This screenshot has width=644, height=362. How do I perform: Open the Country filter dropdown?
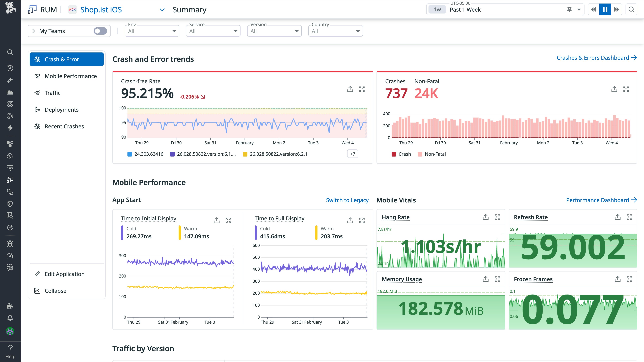(335, 31)
